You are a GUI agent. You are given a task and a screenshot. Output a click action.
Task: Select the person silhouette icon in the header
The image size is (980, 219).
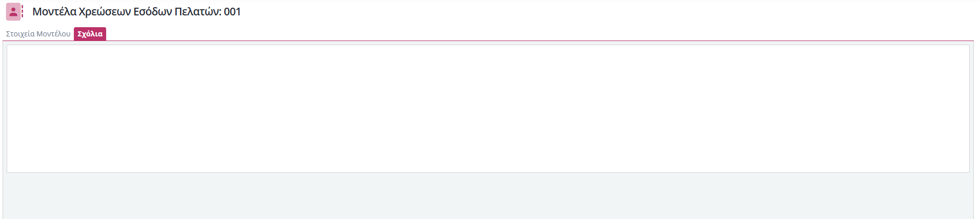(13, 12)
